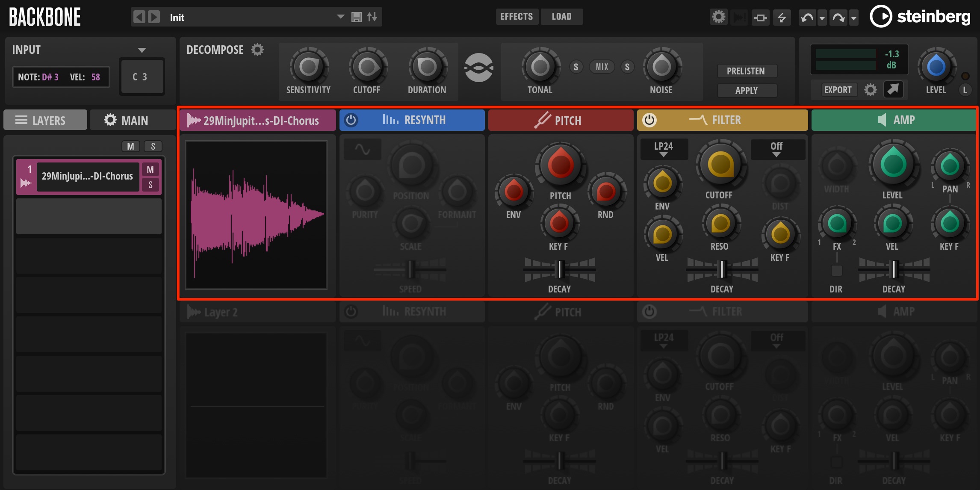Solo the Tonal component
The width and height of the screenshot is (980, 490).
point(576,67)
